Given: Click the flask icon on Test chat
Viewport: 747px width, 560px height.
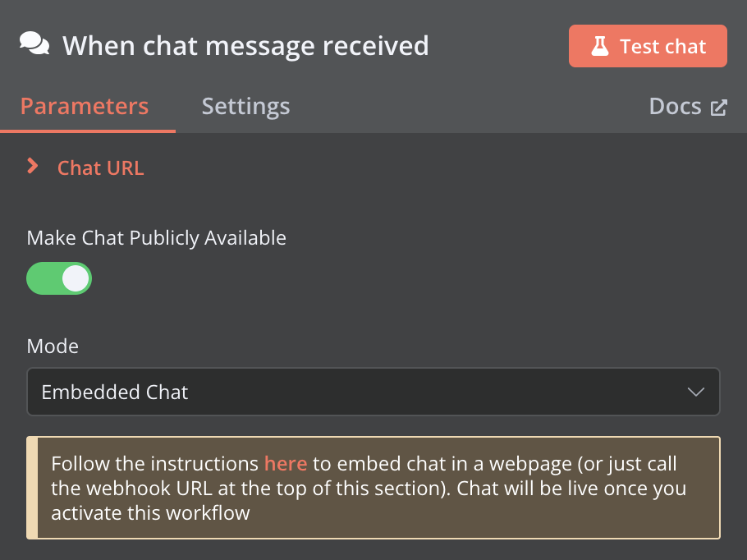Looking at the screenshot, I should [600, 46].
